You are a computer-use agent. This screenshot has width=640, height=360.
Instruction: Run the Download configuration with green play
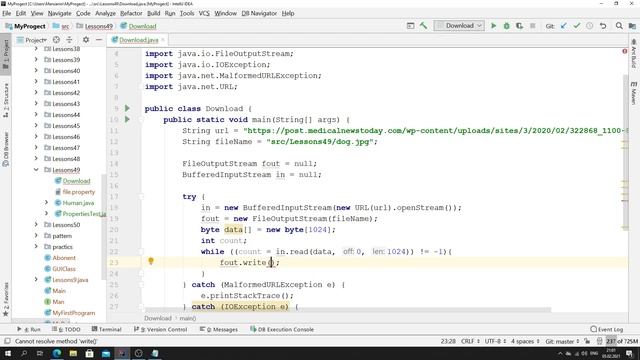(x=493, y=26)
